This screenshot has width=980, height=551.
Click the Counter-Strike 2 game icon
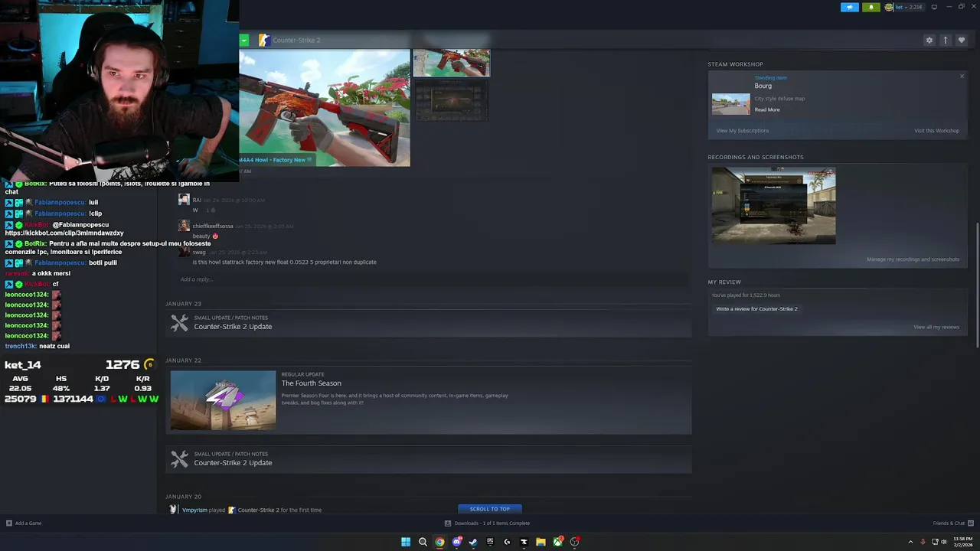click(x=263, y=40)
